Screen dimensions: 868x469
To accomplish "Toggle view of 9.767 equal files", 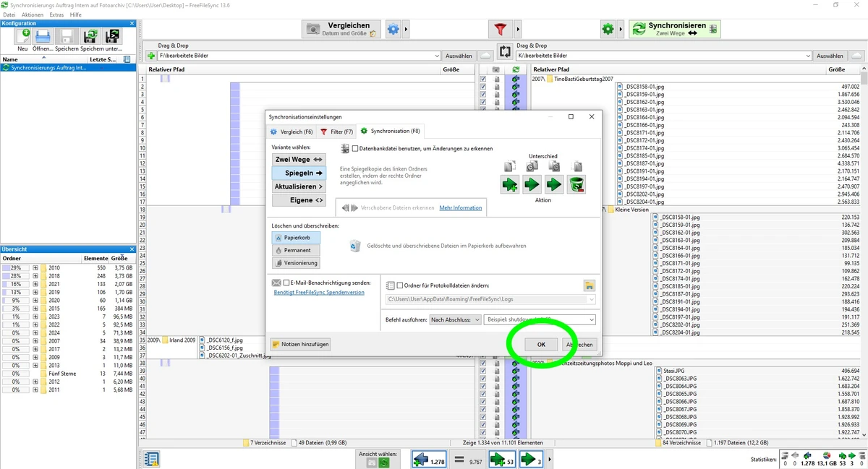I will click(x=468, y=459).
